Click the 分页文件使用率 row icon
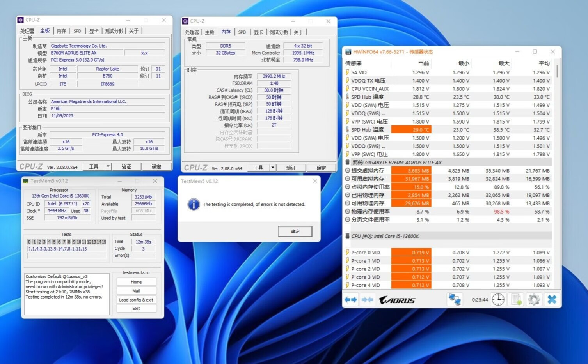588x364 pixels. point(347,219)
